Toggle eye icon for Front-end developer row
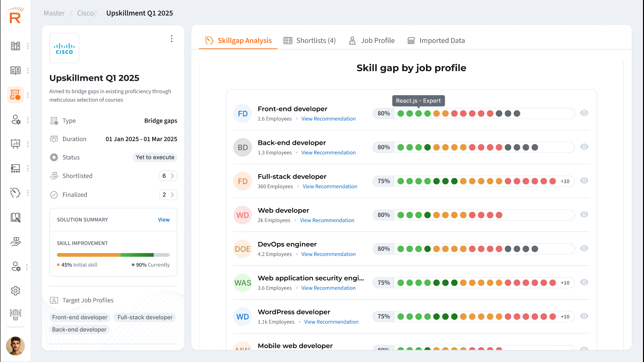Screen dimensions: 644x362 tap(584, 113)
